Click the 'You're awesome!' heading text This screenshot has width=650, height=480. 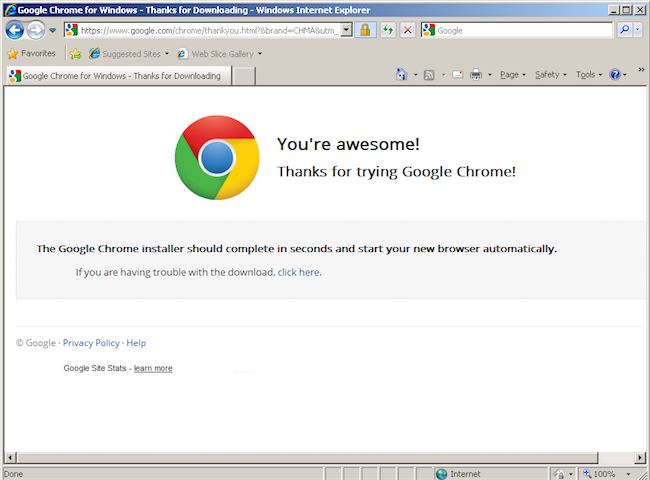coord(348,144)
